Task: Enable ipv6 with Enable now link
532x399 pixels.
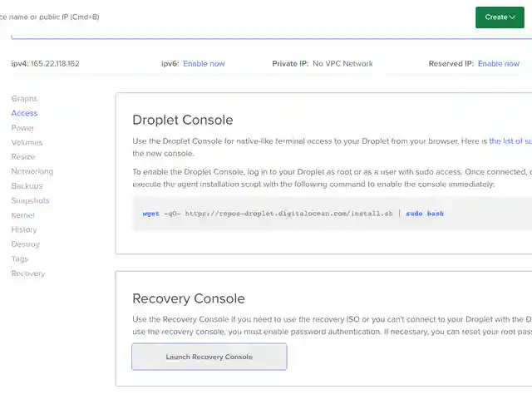Action: pos(204,64)
